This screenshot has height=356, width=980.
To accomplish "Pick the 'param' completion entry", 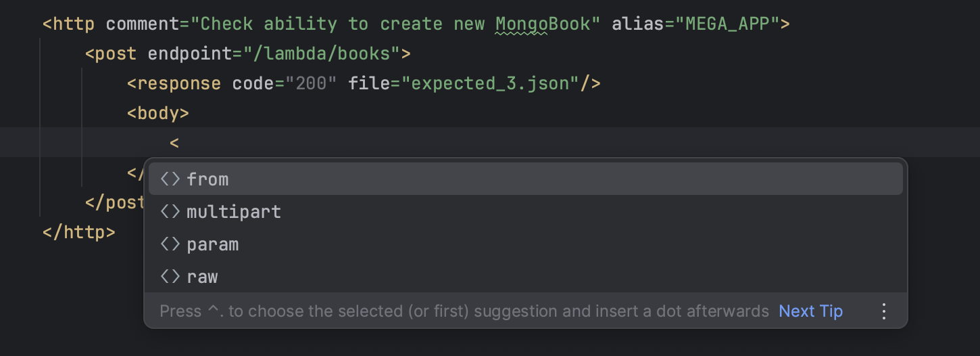I will point(525,244).
